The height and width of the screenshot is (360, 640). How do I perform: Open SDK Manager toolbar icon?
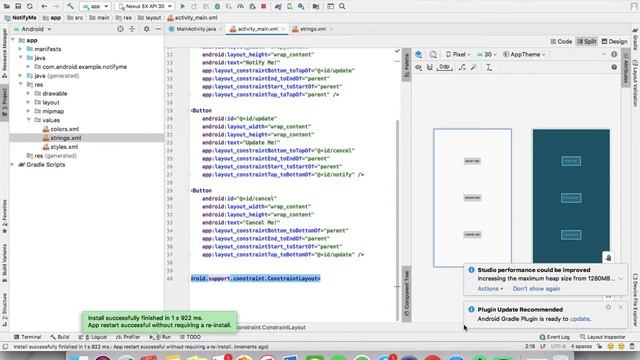tap(301, 7)
